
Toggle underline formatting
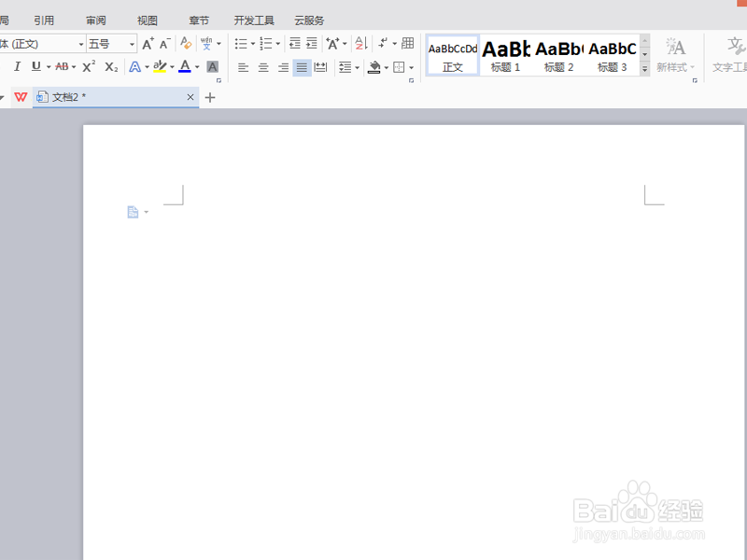tap(36, 66)
